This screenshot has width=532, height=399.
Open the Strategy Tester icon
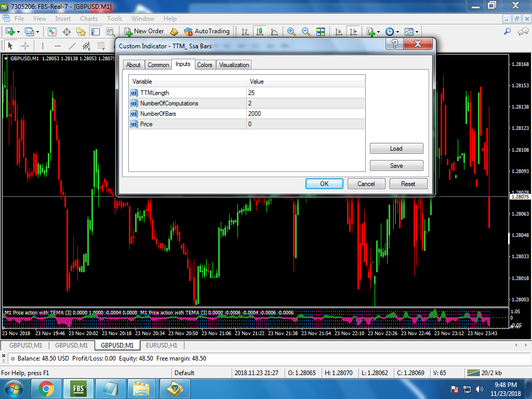(x=110, y=32)
